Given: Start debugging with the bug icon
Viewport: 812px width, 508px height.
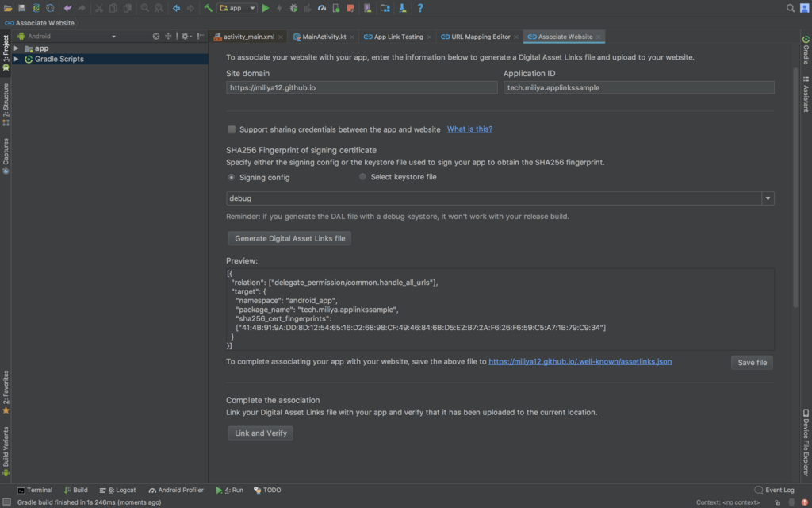Looking at the screenshot, I should pyautogui.click(x=293, y=8).
